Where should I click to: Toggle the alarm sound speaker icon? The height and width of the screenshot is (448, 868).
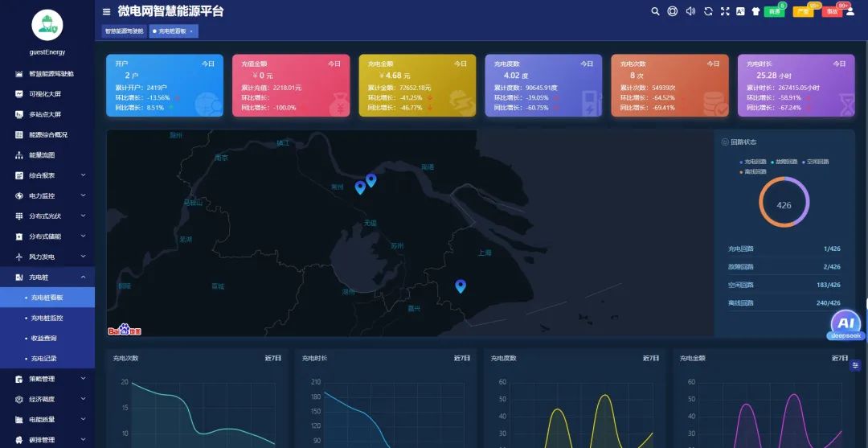point(690,11)
